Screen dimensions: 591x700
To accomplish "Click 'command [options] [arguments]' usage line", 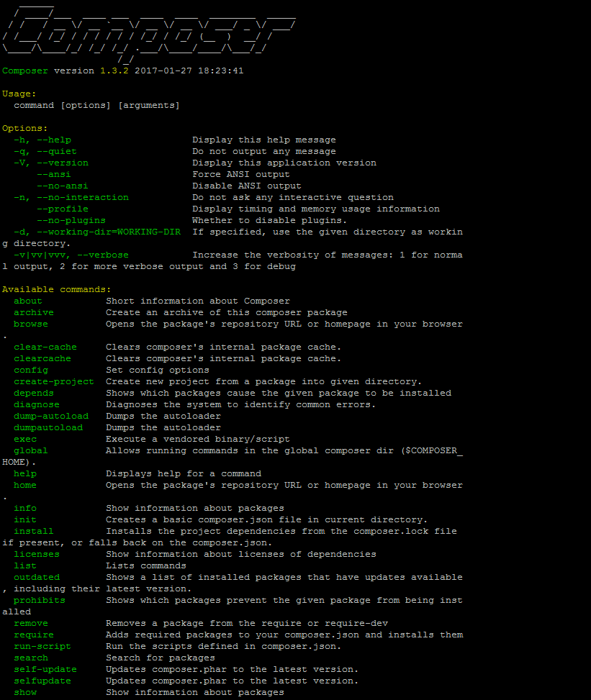I will pyautogui.click(x=96, y=105).
